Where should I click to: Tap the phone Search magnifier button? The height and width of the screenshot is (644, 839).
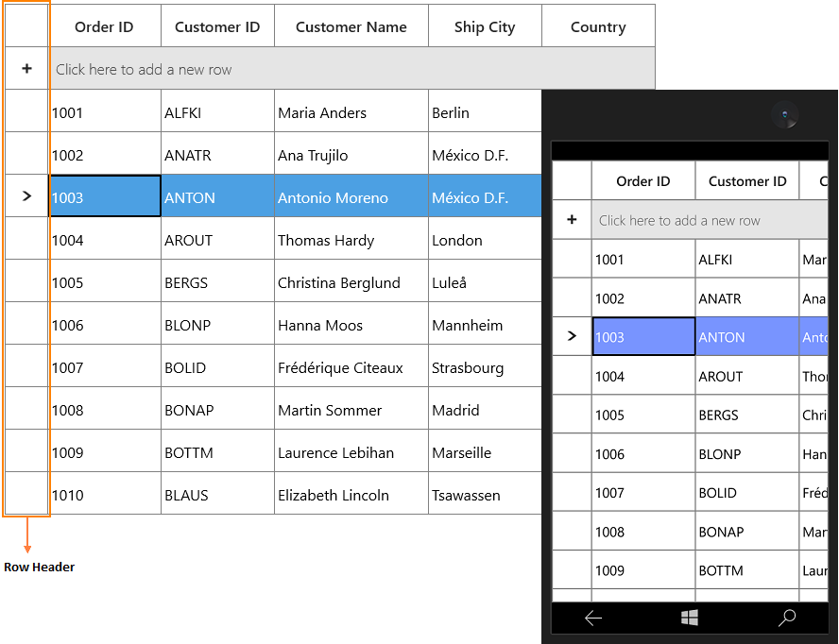(x=786, y=618)
